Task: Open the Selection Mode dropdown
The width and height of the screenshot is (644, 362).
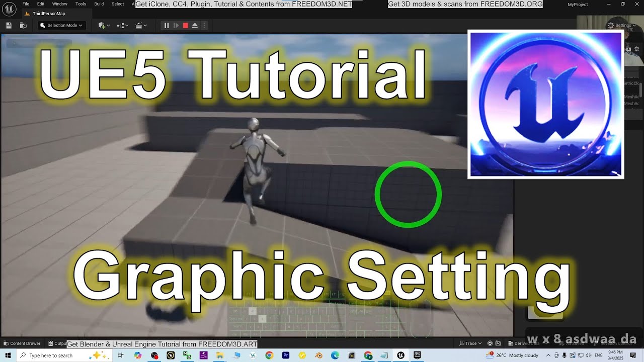Action: [62, 25]
